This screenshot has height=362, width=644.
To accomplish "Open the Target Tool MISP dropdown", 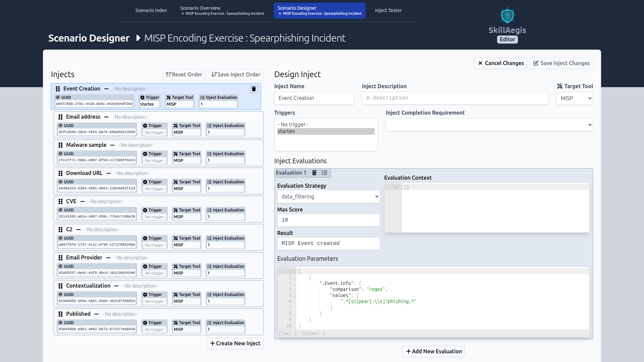I will [575, 98].
